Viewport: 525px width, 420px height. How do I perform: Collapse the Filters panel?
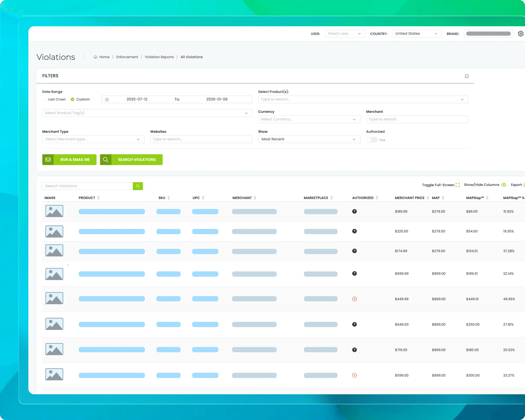[x=467, y=76]
